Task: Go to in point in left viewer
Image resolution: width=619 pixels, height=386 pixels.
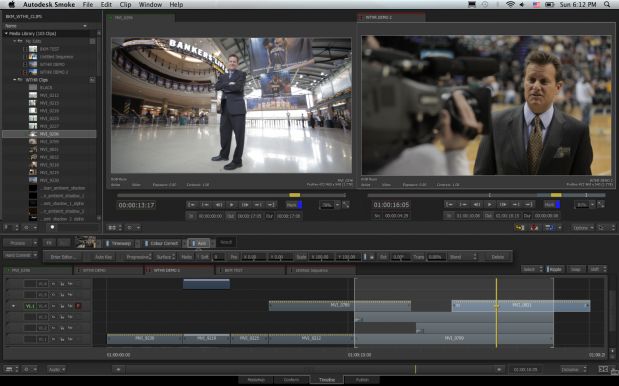Action: pyautogui.click(x=191, y=205)
